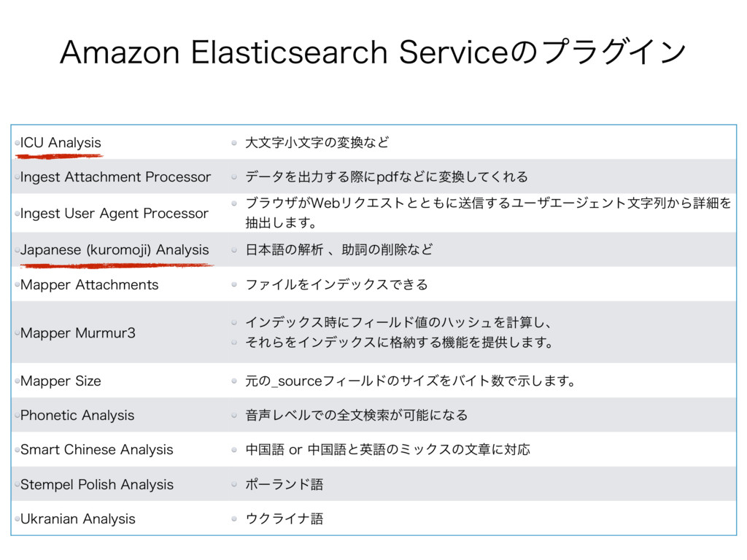Click the Ingest Attachment Processor entry
Viewport: 747px width, 560px height.
[x=115, y=176]
